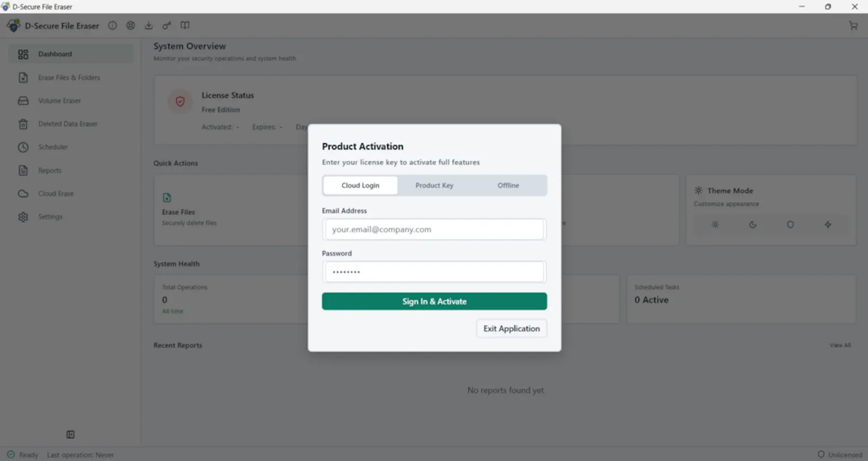
Task: Go to Deleted Data Eraser section
Action: coord(71,124)
